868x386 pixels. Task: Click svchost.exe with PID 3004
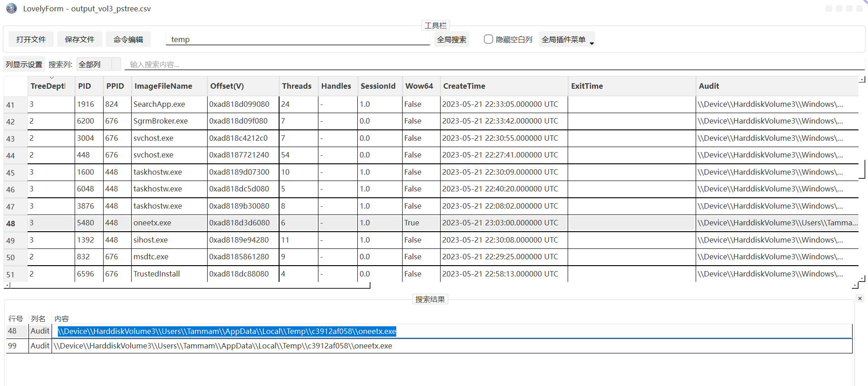(169, 138)
